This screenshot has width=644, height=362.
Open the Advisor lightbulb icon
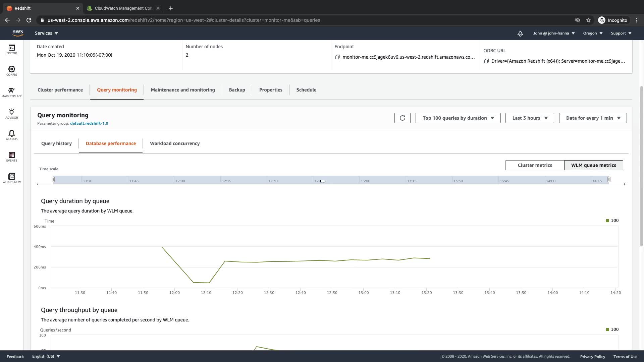12,113
